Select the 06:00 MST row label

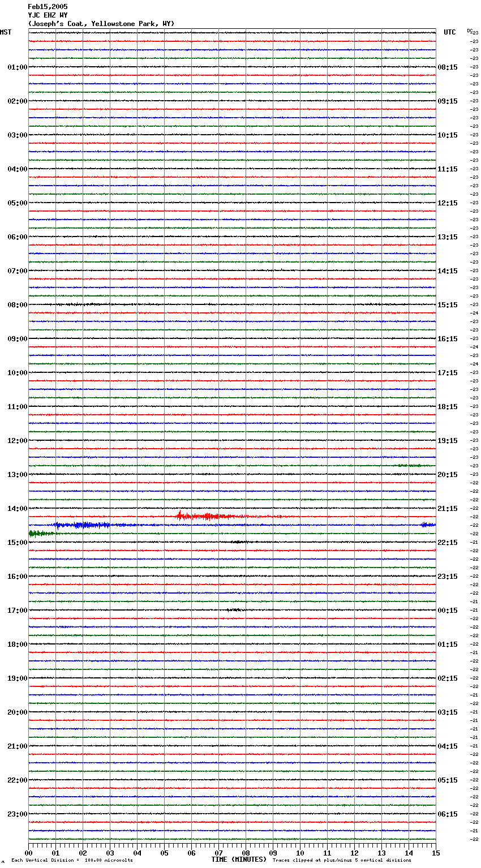(17, 237)
